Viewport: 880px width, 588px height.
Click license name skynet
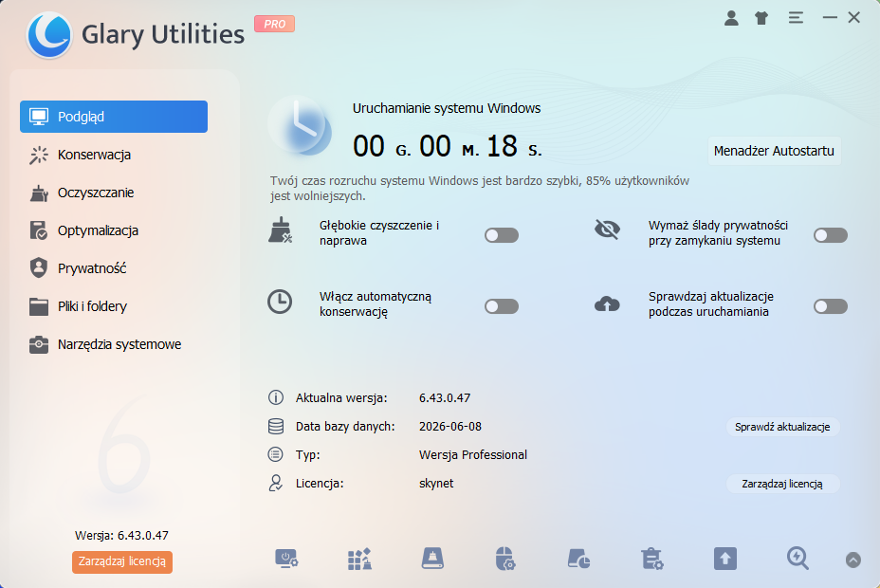pos(436,483)
